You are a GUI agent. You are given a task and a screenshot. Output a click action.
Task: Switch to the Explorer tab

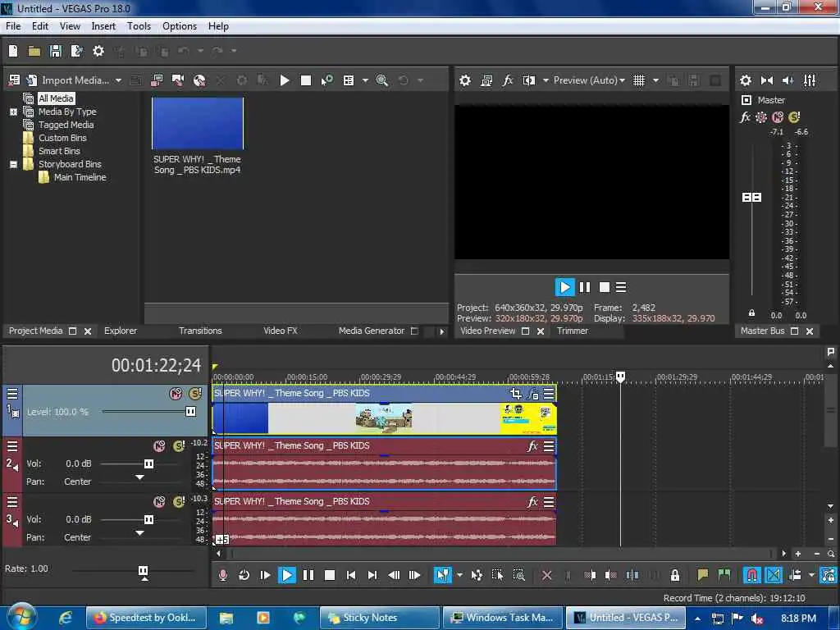click(121, 331)
